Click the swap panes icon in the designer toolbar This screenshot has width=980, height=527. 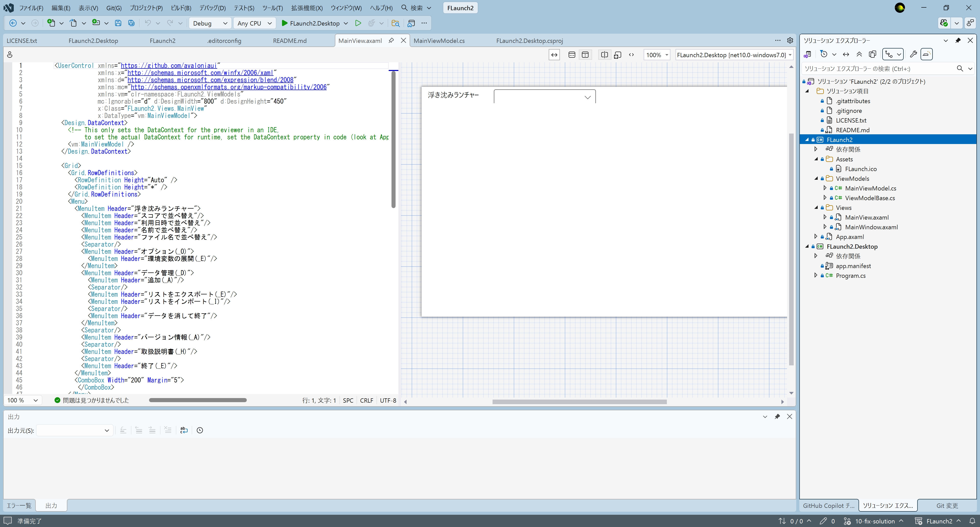coord(554,55)
